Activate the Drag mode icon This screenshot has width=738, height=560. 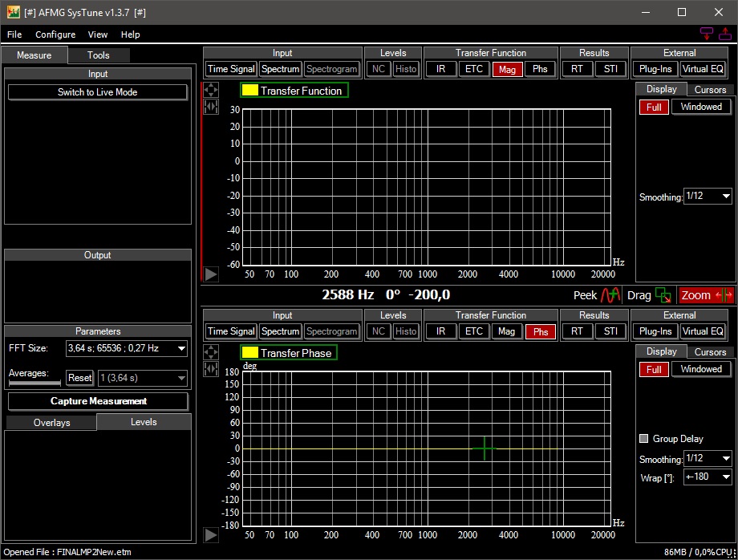(663, 295)
